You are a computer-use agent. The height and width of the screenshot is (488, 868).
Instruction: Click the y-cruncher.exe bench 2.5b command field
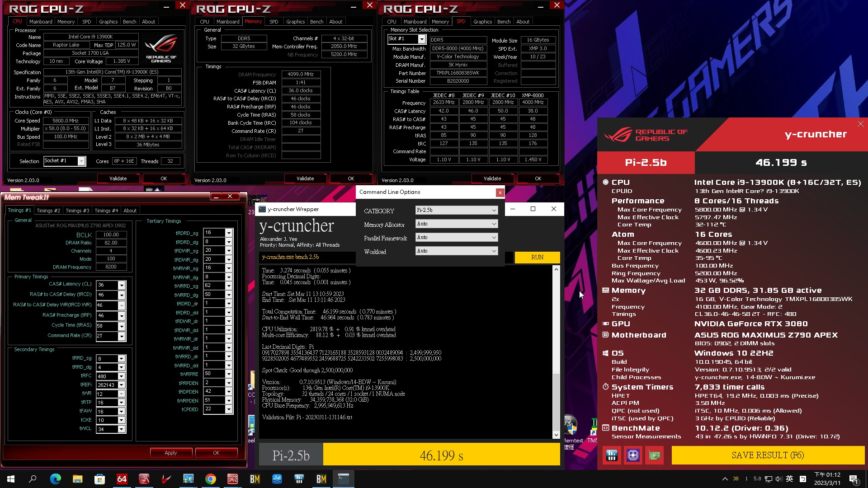pyautogui.click(x=307, y=257)
